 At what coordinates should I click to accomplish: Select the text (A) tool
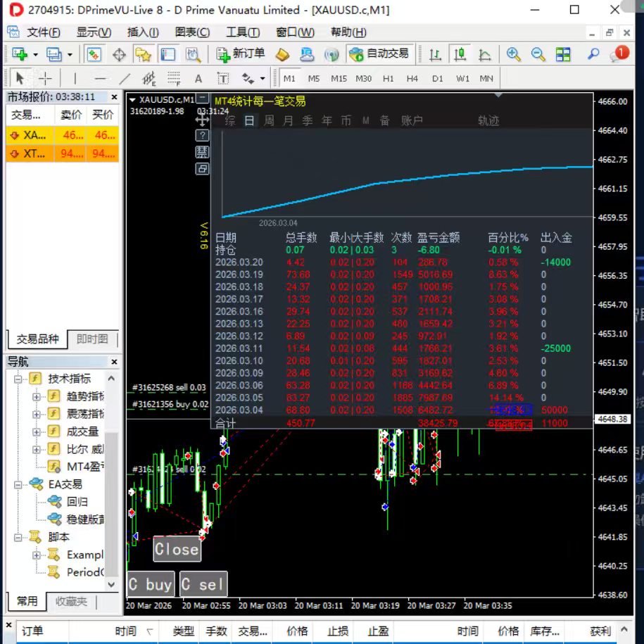(x=198, y=78)
